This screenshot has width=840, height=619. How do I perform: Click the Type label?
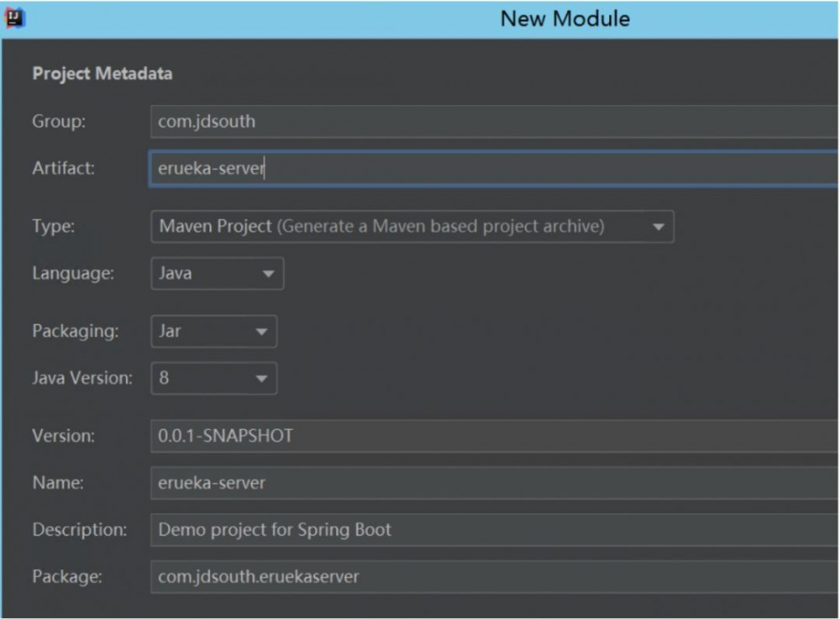click(x=53, y=226)
